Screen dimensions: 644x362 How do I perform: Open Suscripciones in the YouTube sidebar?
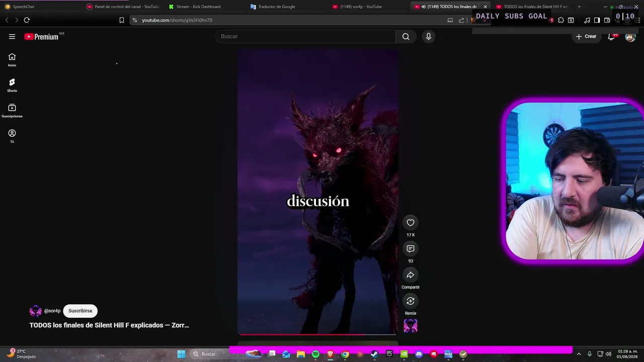[x=12, y=111]
